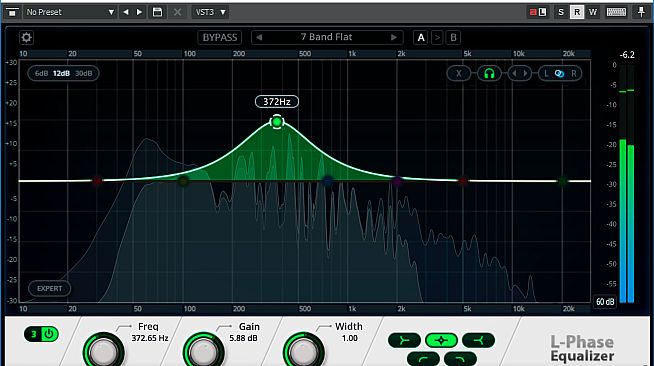Viewport: 654px width, 366px height.
Task: Click the automation lane aL button
Action: point(538,12)
